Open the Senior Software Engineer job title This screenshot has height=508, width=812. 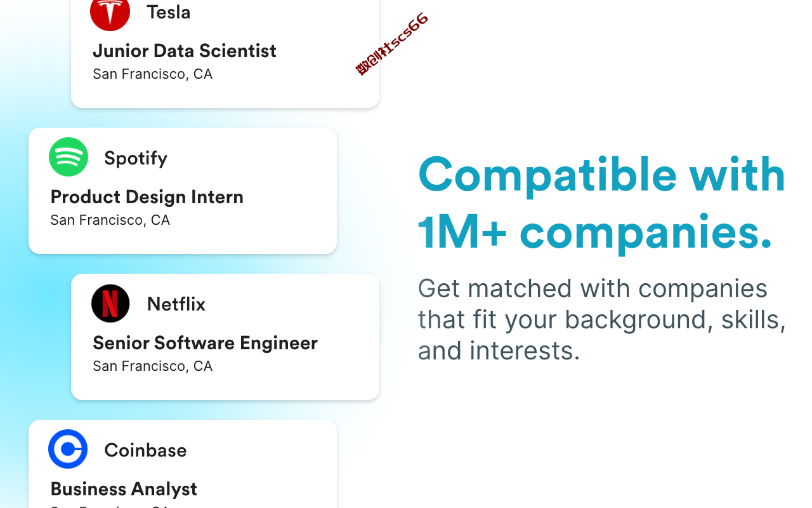tap(206, 343)
